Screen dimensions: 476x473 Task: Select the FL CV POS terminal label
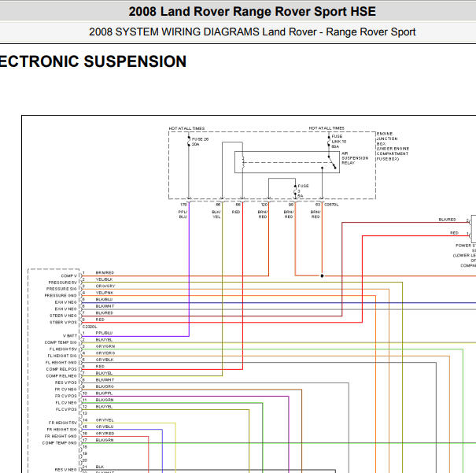pos(66,409)
